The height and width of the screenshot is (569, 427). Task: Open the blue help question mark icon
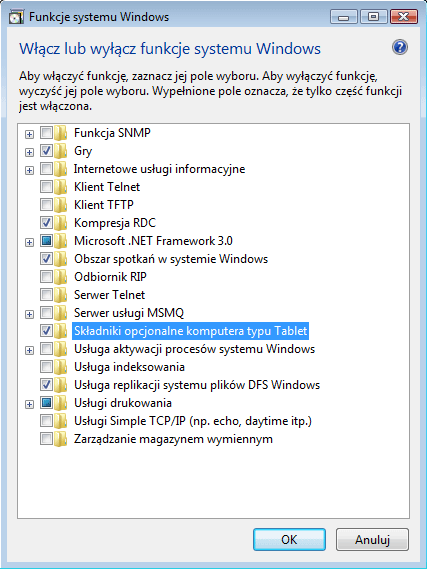(x=400, y=48)
